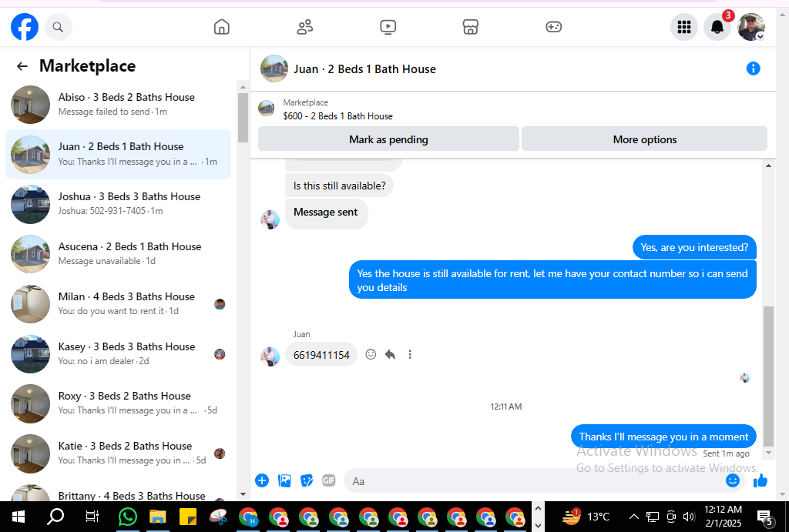Open Windows taskbar search
Viewport: 789px width, 532px height.
(55, 517)
